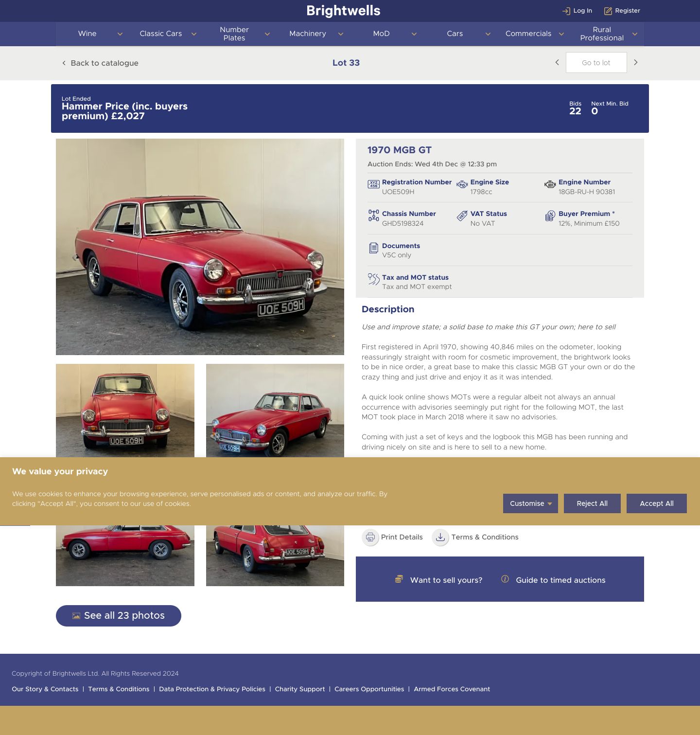
Task: Click the Chassis Number icon
Action: [x=373, y=215]
